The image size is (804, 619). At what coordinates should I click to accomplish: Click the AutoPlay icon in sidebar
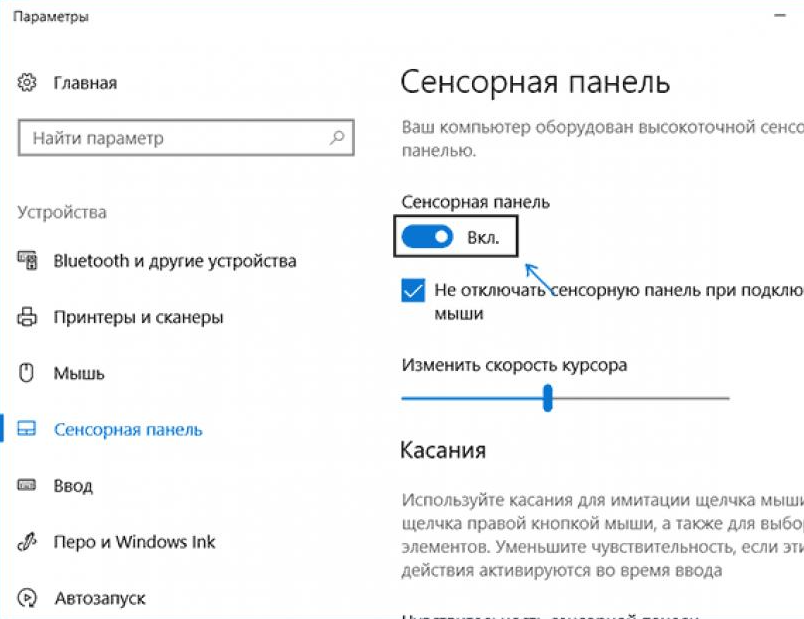coord(28,598)
